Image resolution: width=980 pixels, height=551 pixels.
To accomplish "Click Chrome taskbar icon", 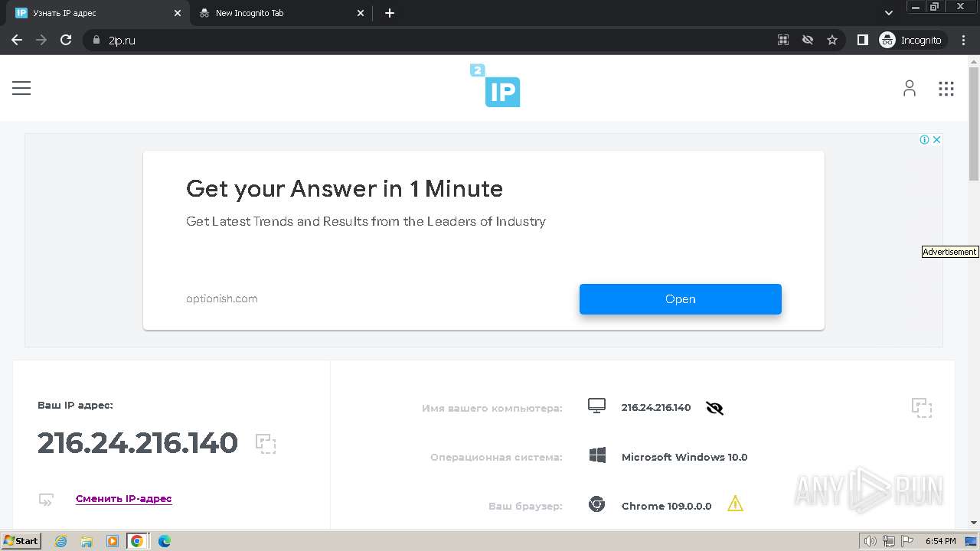I will point(137,541).
